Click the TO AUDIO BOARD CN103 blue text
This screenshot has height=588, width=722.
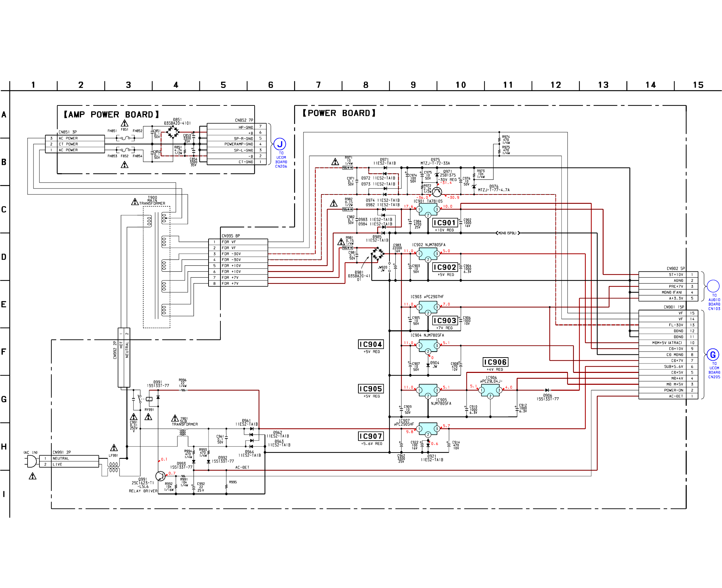click(714, 302)
